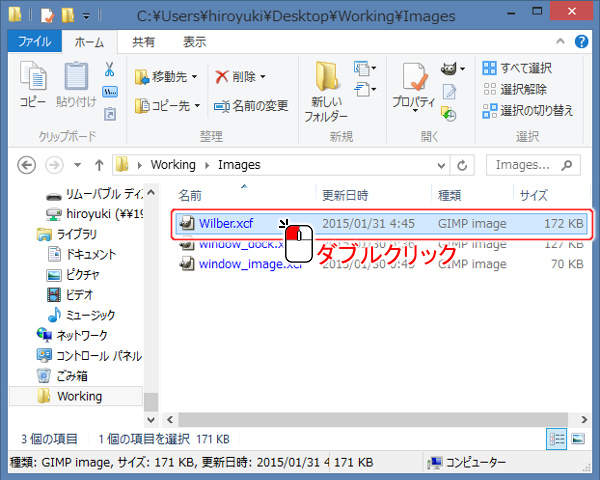Open the Delete (削除) dropdown arrow
The image size is (600, 480).
(x=263, y=77)
